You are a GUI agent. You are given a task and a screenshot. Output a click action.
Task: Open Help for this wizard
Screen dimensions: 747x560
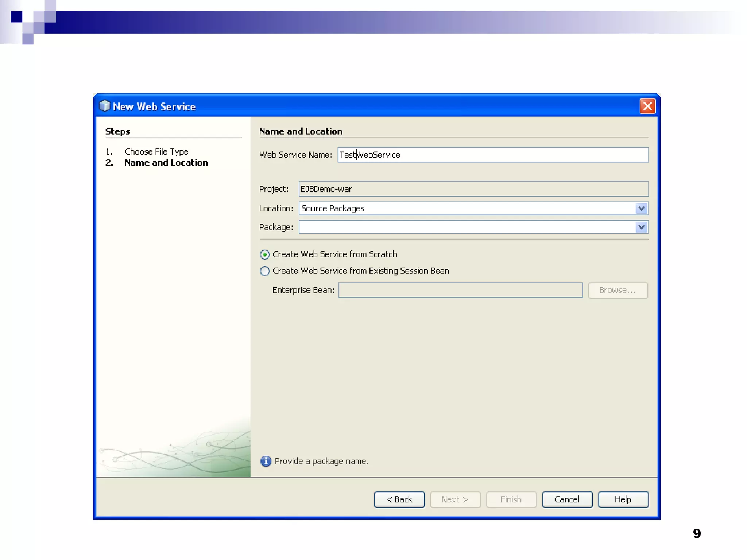[623, 499]
